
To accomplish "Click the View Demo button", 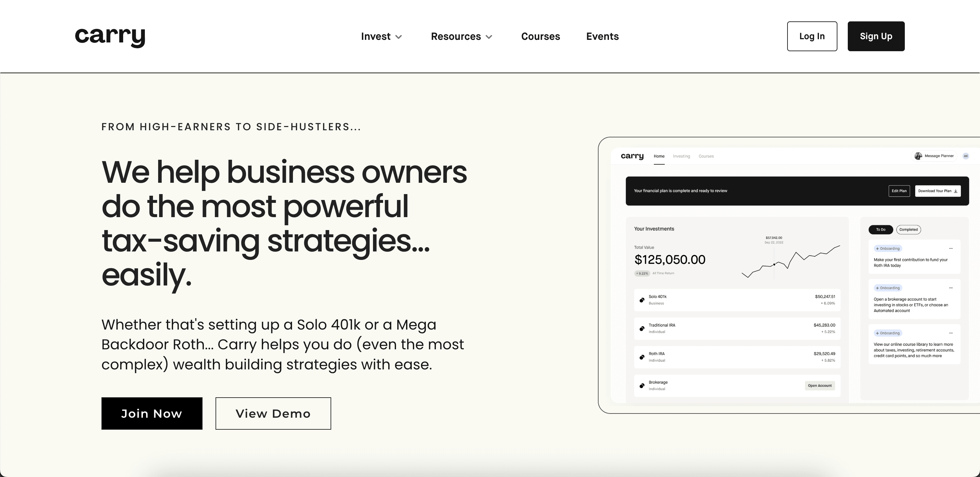I will (273, 413).
